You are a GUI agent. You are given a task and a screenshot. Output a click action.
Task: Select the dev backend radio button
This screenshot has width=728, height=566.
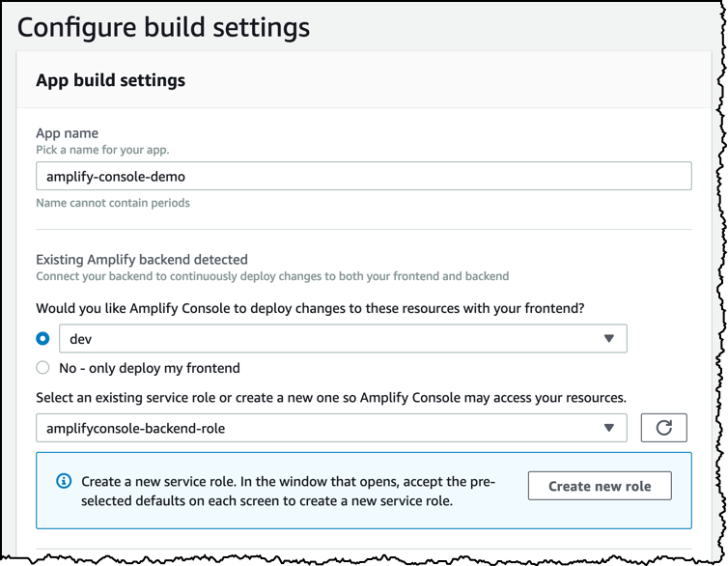[x=42, y=339]
